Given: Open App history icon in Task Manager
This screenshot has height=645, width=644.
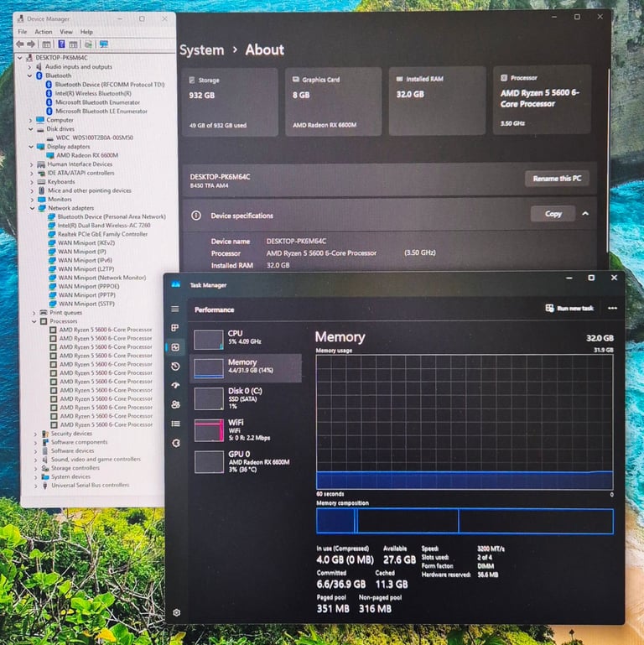Looking at the screenshot, I should (175, 366).
